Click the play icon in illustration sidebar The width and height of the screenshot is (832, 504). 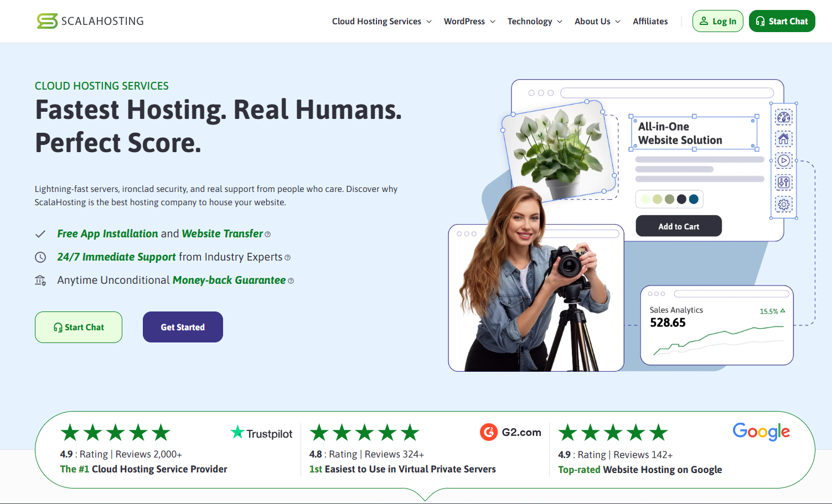tap(784, 160)
